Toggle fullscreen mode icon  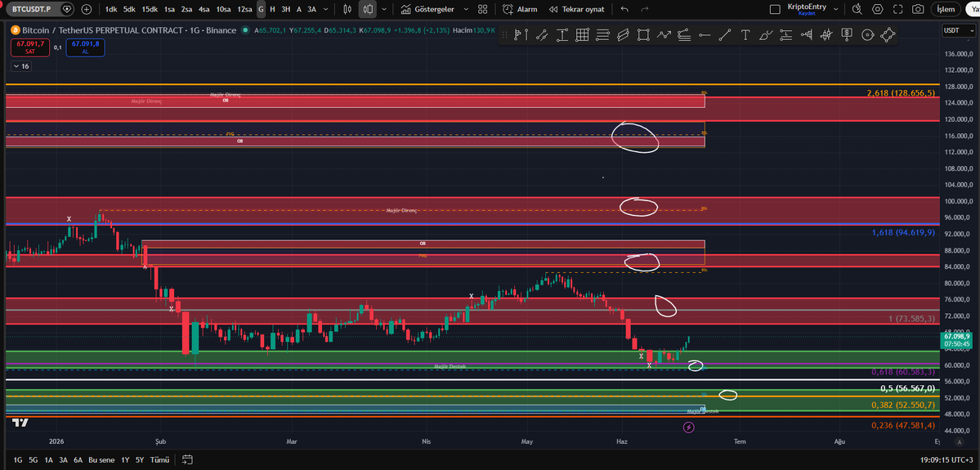[897, 9]
